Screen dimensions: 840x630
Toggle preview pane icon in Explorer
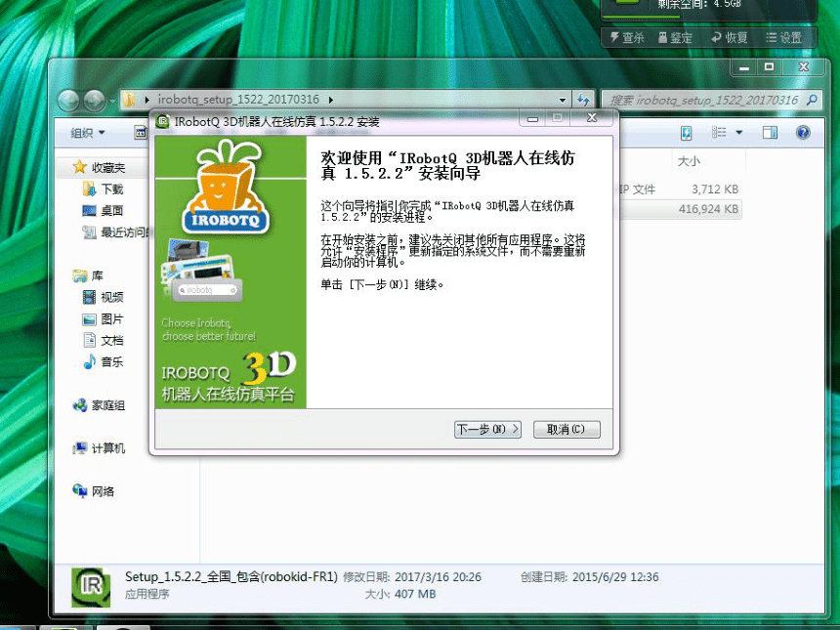[x=770, y=132]
